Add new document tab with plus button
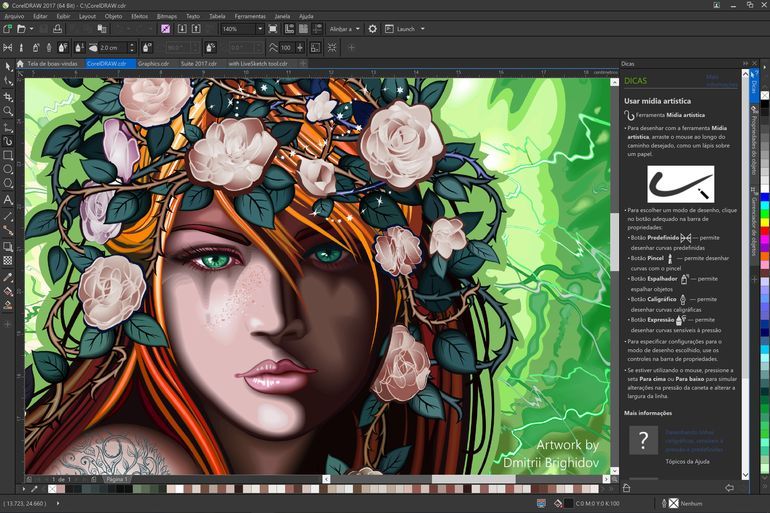The height and width of the screenshot is (513, 770). tap(302, 63)
